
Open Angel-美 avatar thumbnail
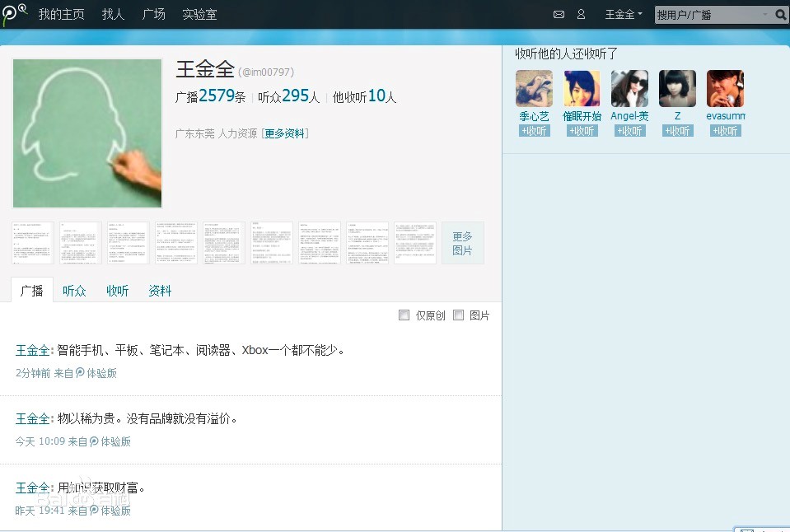(x=630, y=89)
